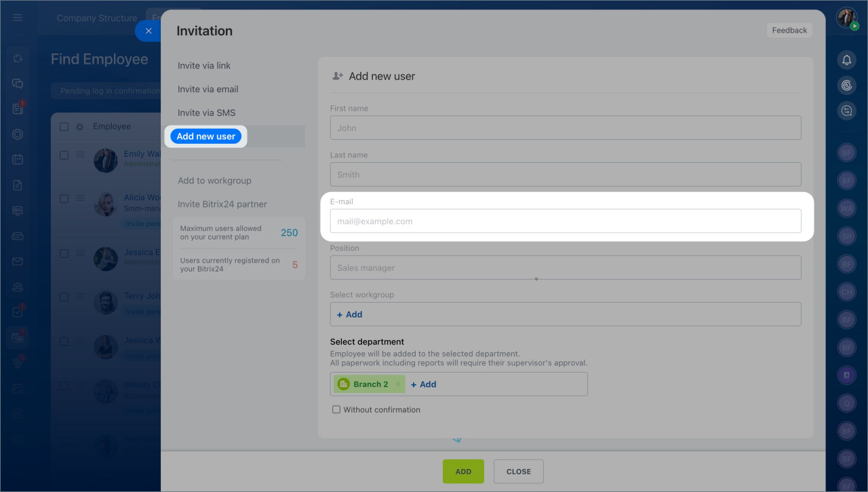Open the documents page icon in left sidebar
The image size is (868, 492).
(x=18, y=185)
